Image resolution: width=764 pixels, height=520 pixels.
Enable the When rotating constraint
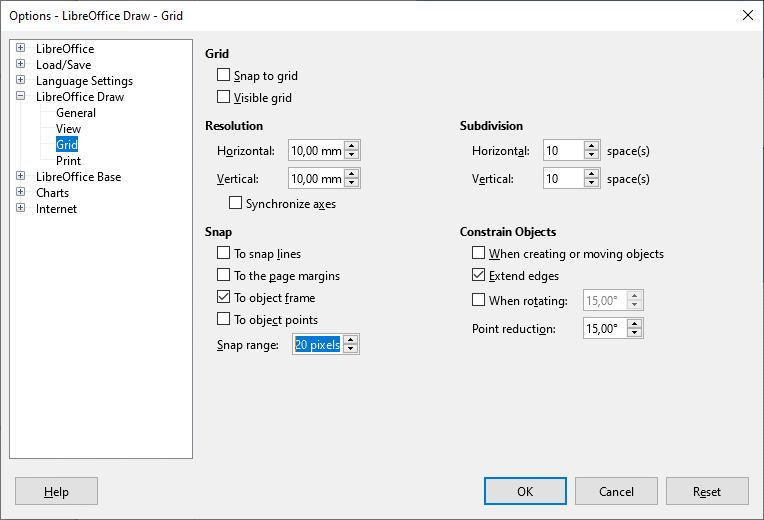click(x=478, y=300)
